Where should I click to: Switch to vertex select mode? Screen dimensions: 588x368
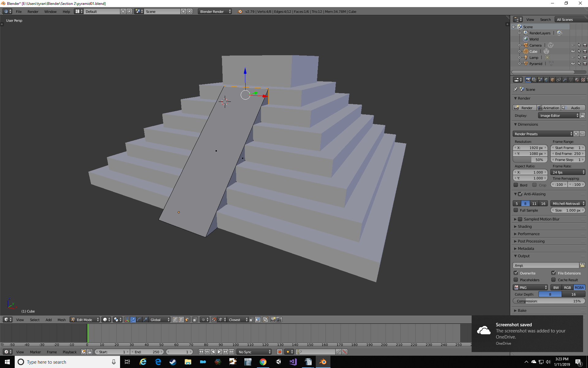[x=175, y=320]
